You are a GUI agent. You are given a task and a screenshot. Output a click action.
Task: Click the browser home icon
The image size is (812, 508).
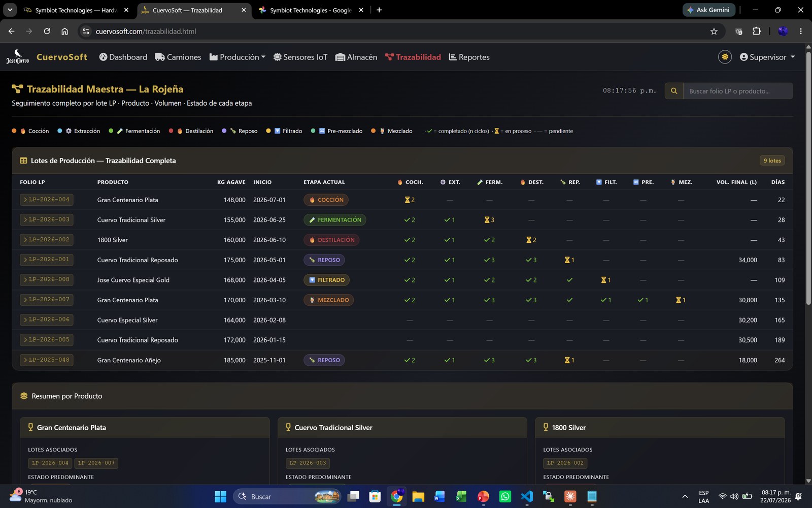(x=64, y=31)
